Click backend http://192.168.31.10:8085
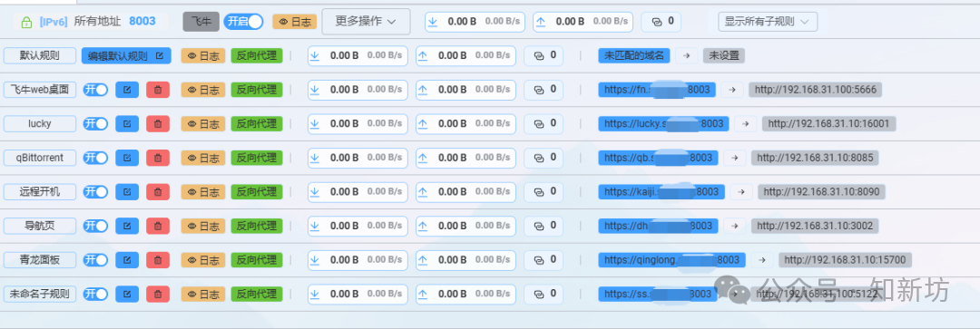This screenshot has height=329, width=980. [x=815, y=158]
